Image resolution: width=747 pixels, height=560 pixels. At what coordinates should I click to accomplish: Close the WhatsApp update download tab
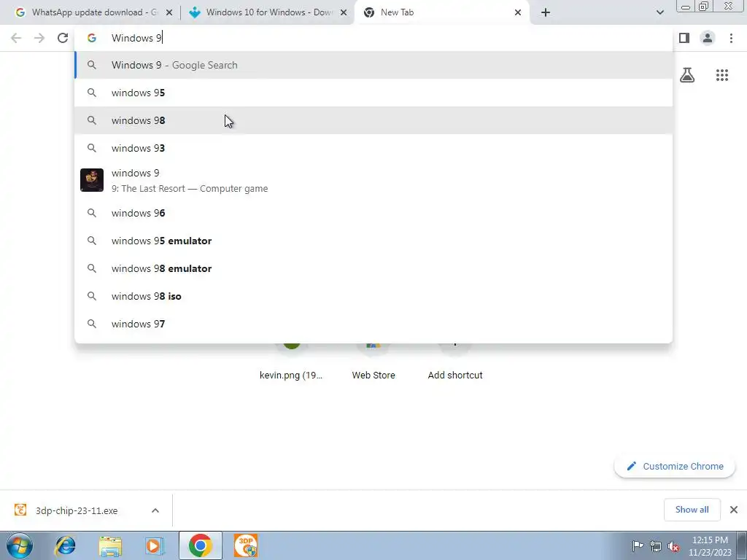(169, 12)
